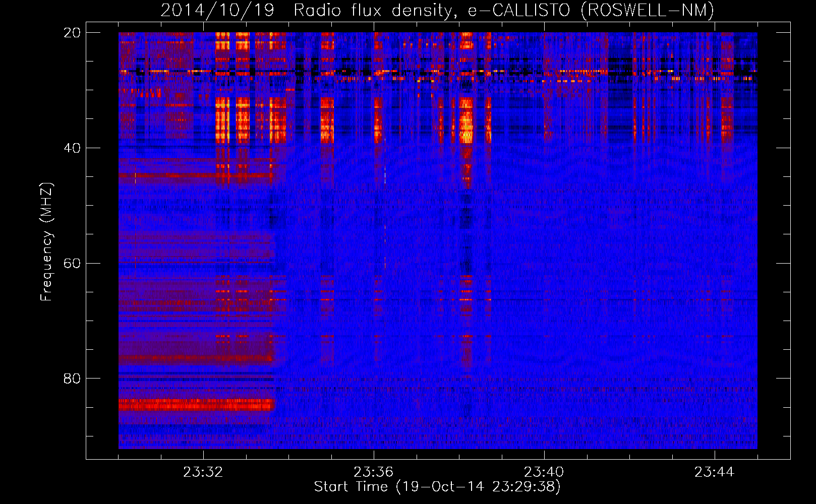Click the "Start Time (19-Oct-14 23:29:38)" label

coord(437,487)
